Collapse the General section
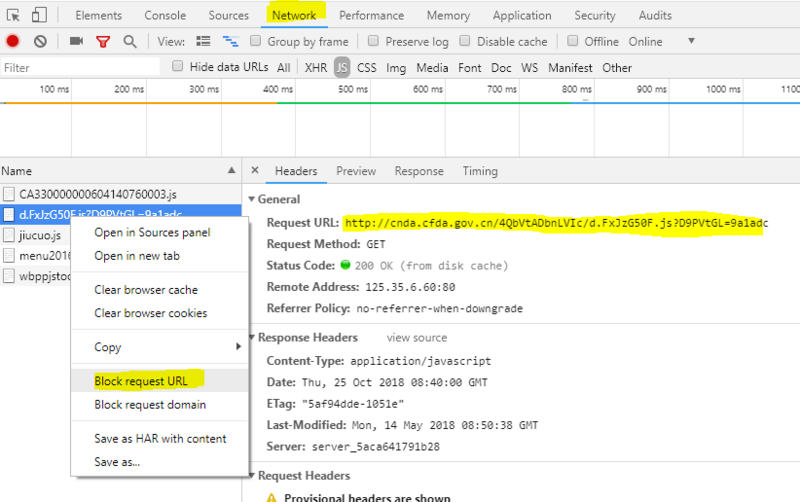800x502 pixels. point(252,199)
